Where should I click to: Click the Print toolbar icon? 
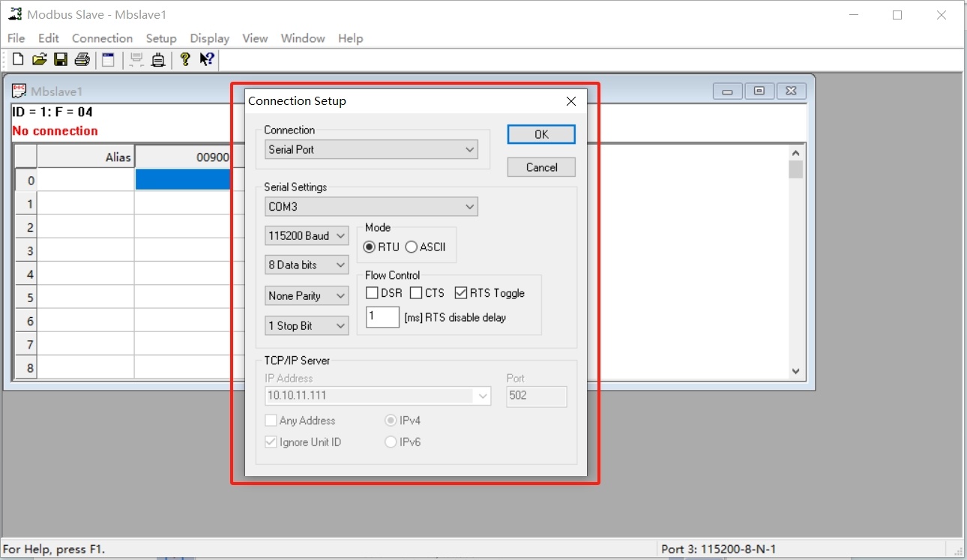click(x=82, y=60)
